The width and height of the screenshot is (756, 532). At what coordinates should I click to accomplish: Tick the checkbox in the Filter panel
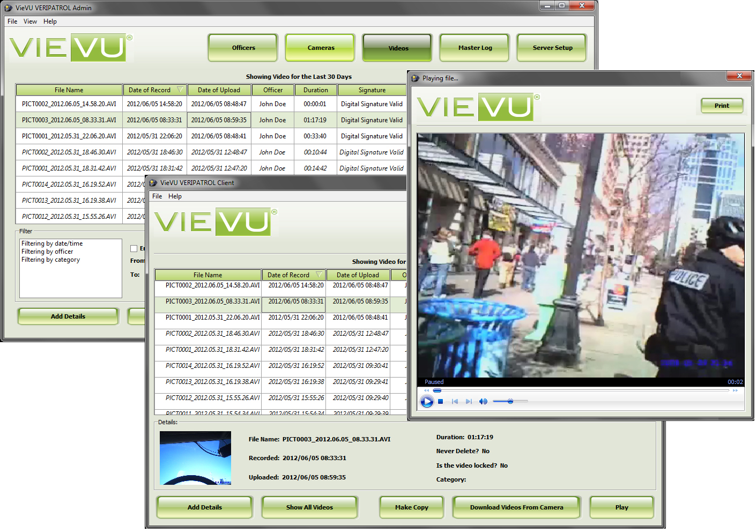[x=134, y=248]
